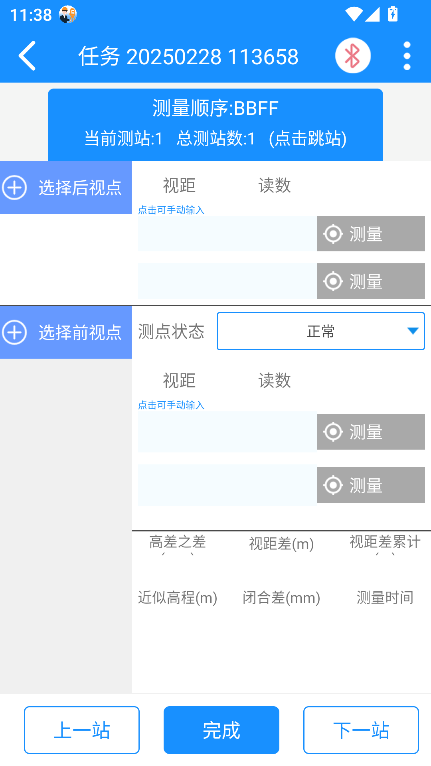Go to previous station 上一站
The height and width of the screenshot is (766, 431).
tap(82, 730)
